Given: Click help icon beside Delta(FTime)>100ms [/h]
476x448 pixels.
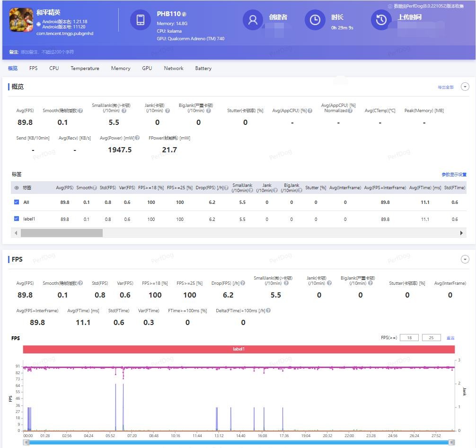Looking at the screenshot, I should point(268,310).
